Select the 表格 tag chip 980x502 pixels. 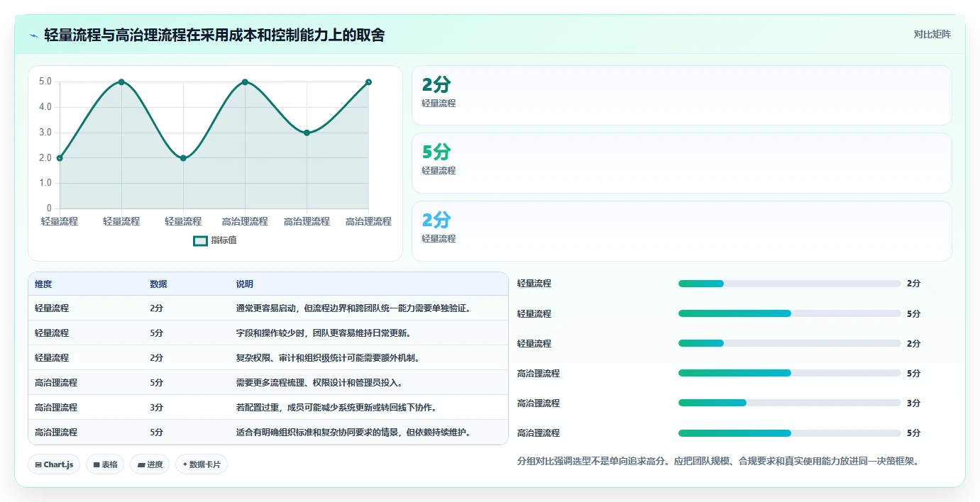click(105, 464)
